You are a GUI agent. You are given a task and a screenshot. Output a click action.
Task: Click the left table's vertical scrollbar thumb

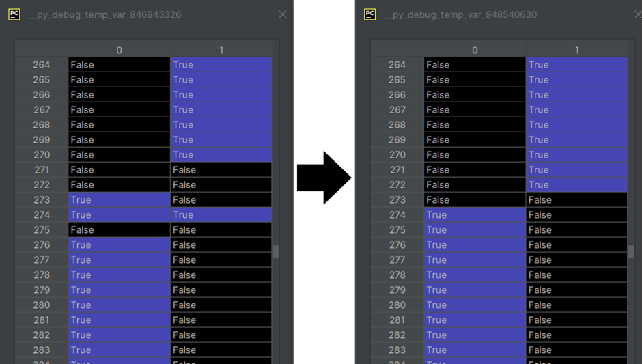click(x=275, y=251)
